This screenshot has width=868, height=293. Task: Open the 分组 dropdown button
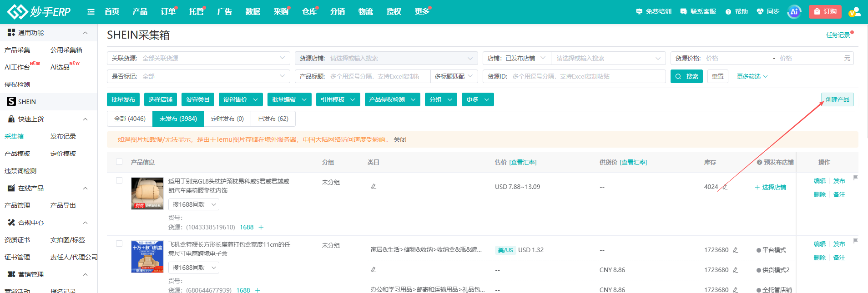point(441,99)
